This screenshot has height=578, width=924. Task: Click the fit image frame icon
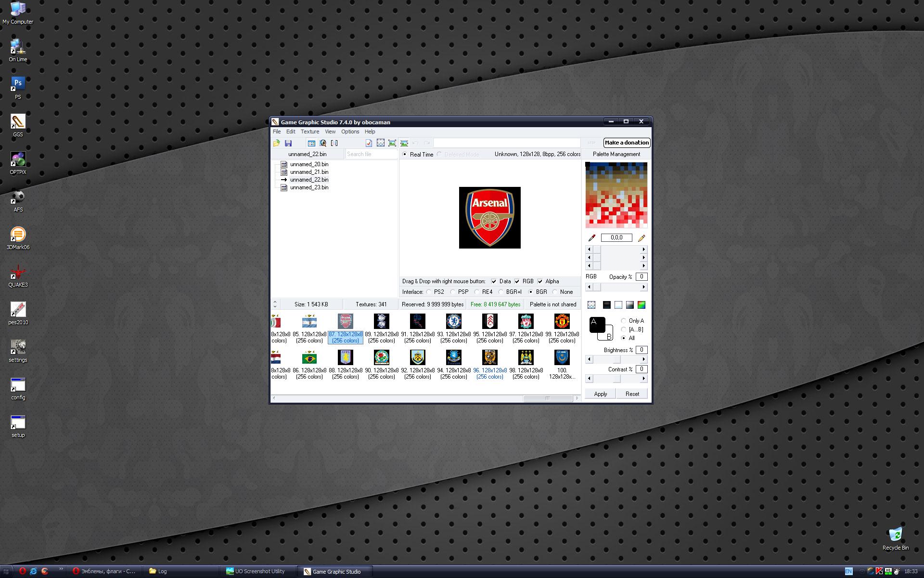click(392, 143)
